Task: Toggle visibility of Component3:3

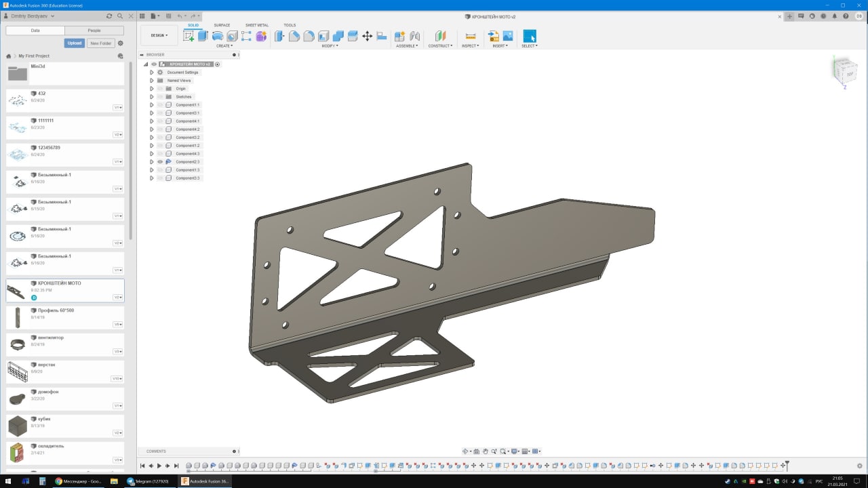Action: coord(160,178)
